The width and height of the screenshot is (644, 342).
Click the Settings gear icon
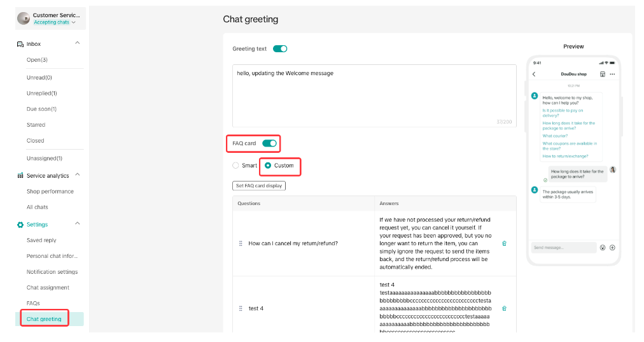click(20, 224)
